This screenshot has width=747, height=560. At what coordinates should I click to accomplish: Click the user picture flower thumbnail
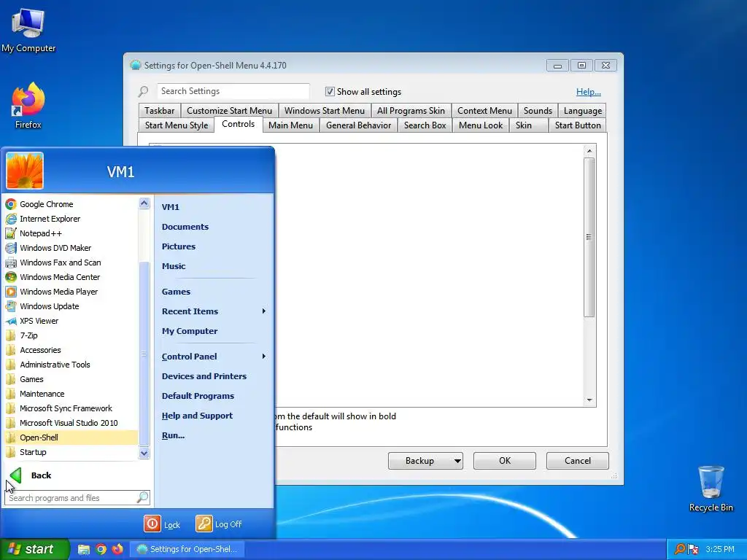point(25,171)
